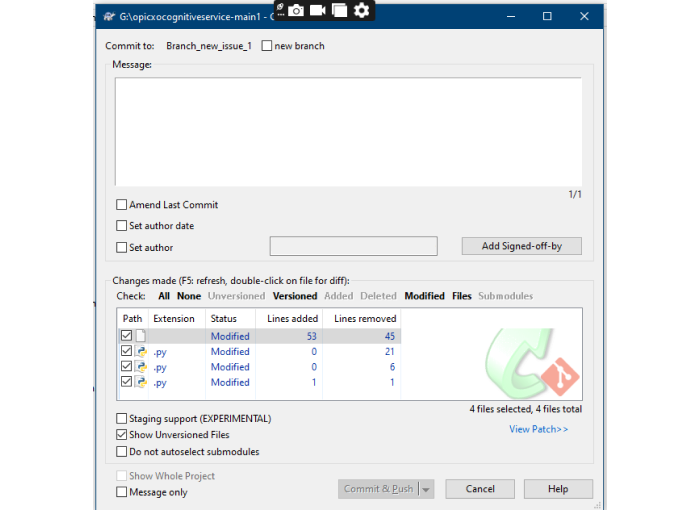Click the Cancel button
Screen dimensions: 700x510
click(480, 489)
